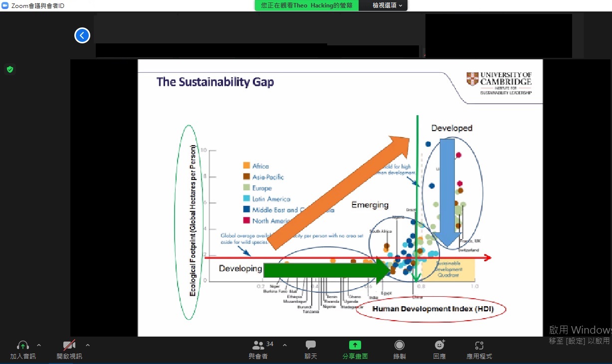Screen dimensions: 612x364
Task: Click the participant count 34
Action: point(270,344)
